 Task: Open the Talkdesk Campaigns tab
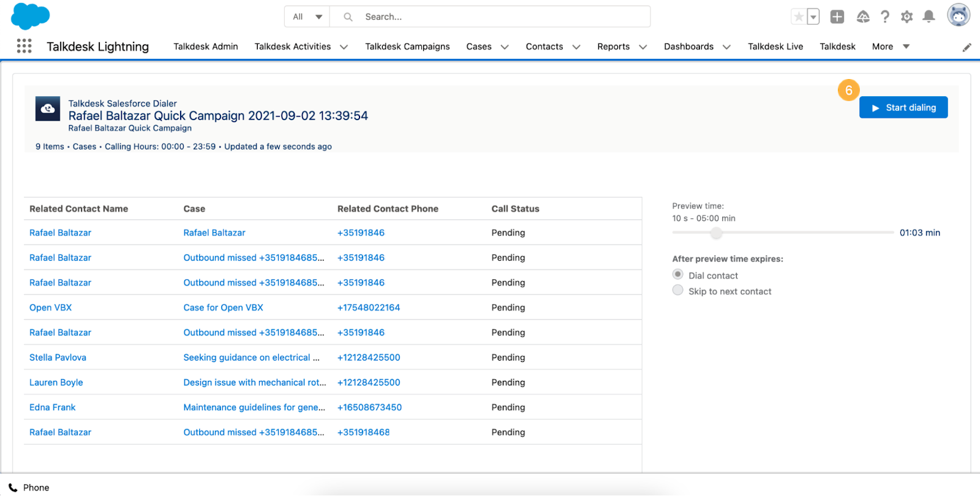(x=407, y=47)
